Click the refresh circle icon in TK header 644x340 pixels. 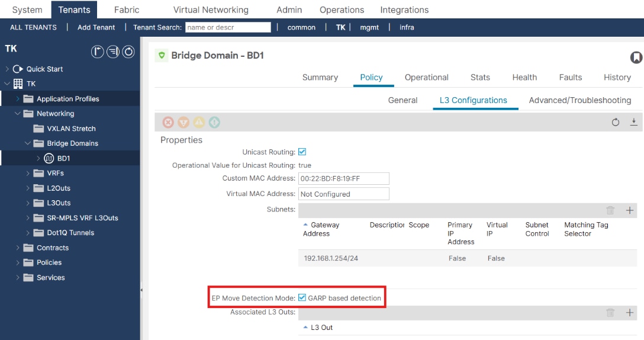pyautogui.click(x=128, y=52)
